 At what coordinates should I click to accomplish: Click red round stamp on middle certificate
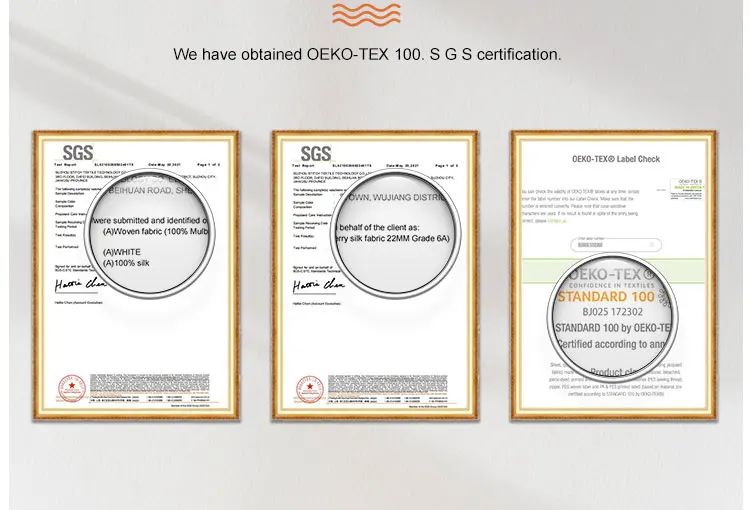[309, 389]
